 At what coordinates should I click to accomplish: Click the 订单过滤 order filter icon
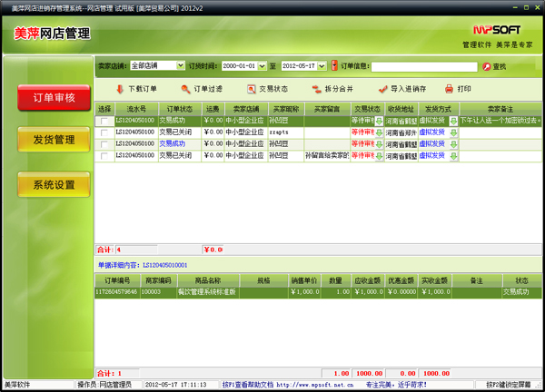point(185,89)
